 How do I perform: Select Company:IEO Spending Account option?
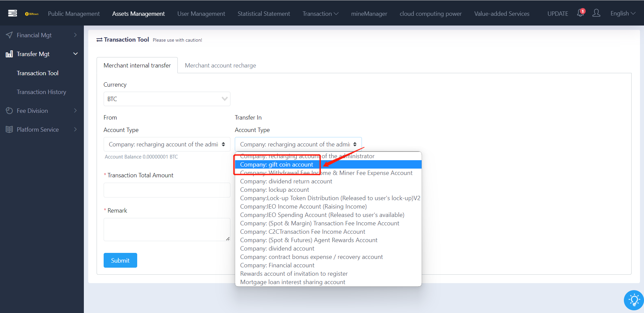(x=328, y=215)
